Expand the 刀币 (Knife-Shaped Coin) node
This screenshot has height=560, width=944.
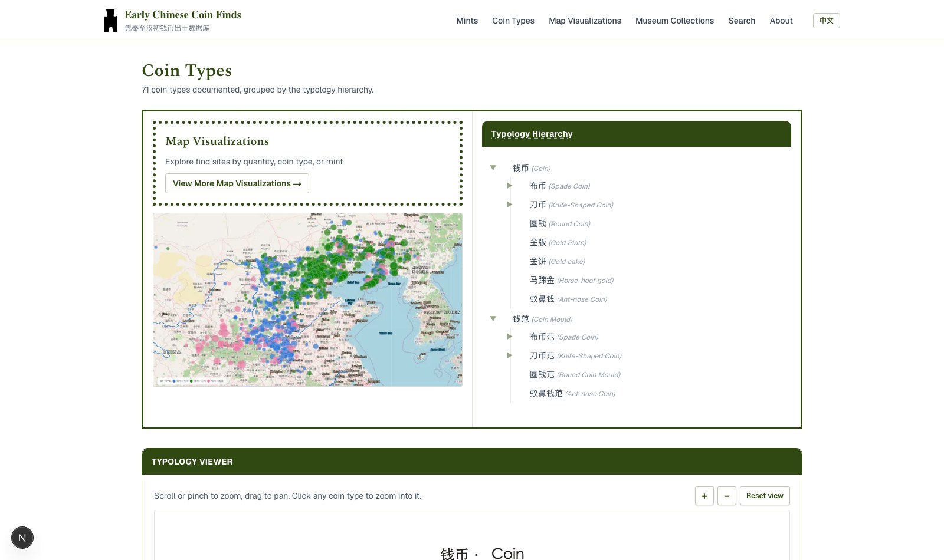510,205
